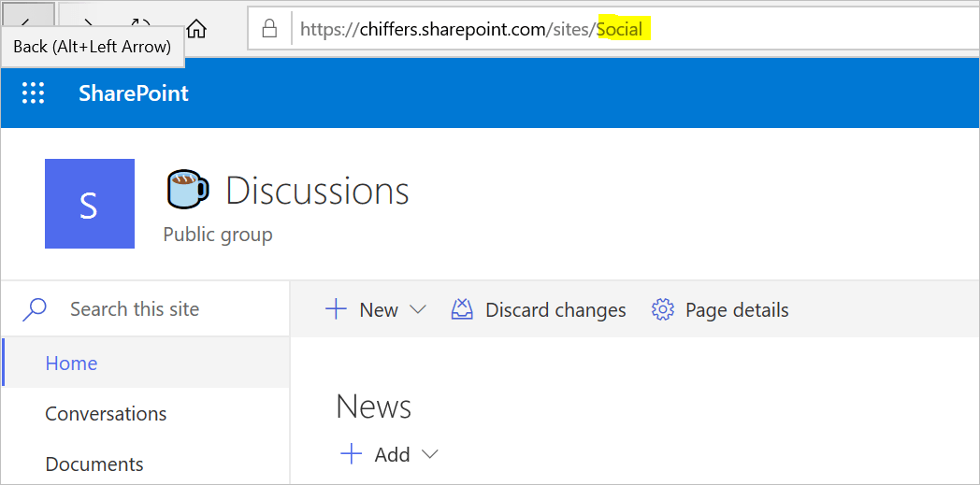The height and width of the screenshot is (485, 980).
Task: Click the Add button under News
Action: point(389,454)
